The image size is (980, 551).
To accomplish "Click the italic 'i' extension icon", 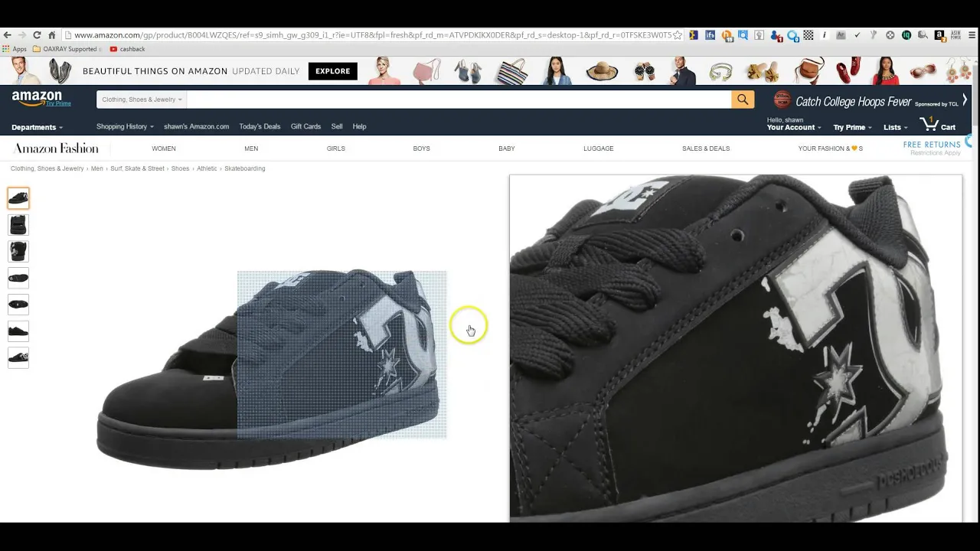I will (x=825, y=35).
